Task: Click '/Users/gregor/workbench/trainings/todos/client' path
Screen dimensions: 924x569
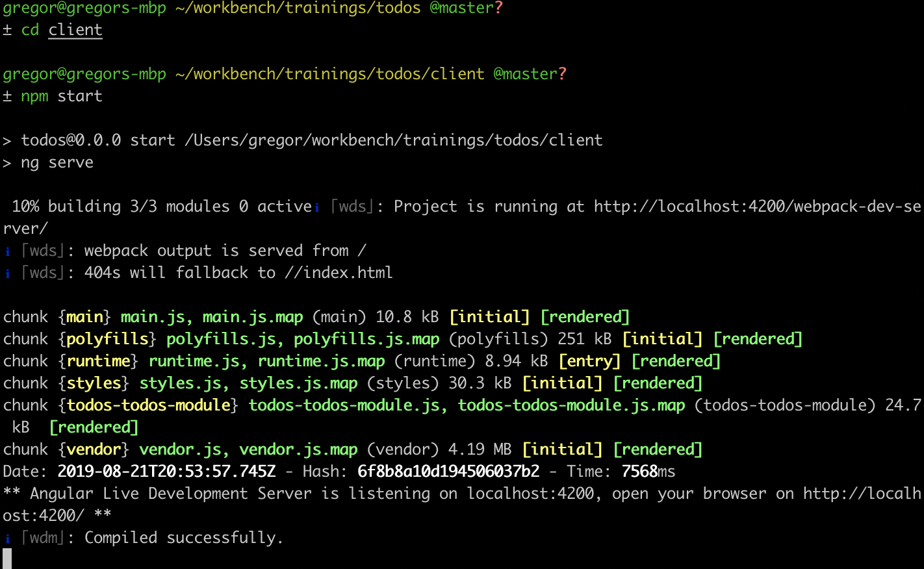Action: (x=394, y=140)
